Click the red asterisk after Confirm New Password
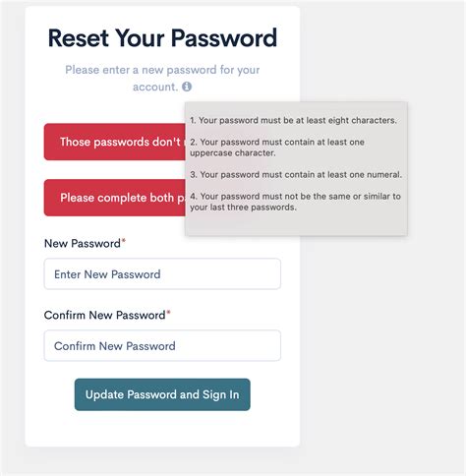 (x=168, y=313)
